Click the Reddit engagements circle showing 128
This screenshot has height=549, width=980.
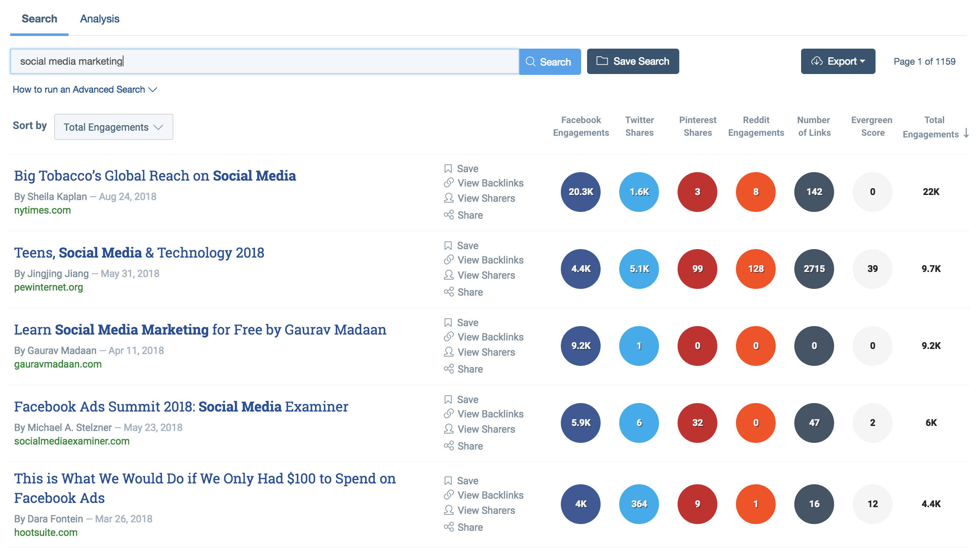755,269
